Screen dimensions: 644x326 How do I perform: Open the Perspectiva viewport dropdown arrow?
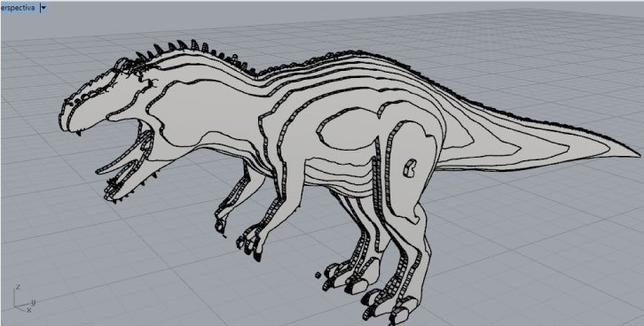(x=43, y=8)
